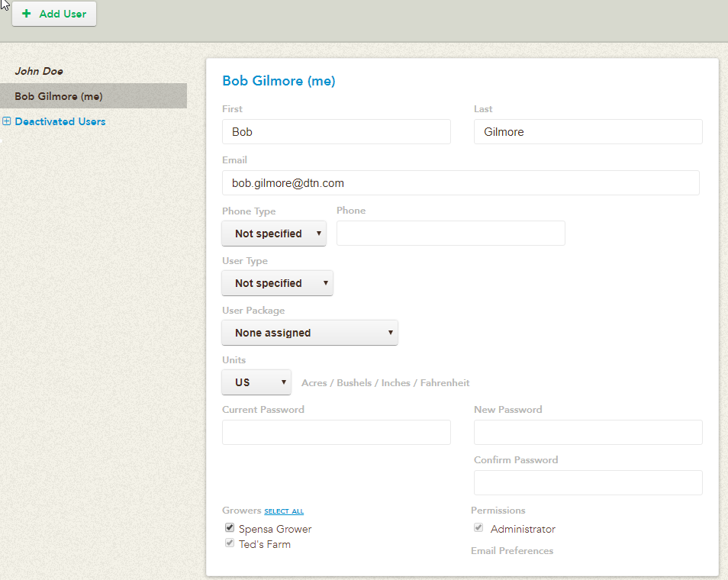This screenshot has height=580, width=728.
Task: Click the Select All growers link
Action: pos(284,511)
